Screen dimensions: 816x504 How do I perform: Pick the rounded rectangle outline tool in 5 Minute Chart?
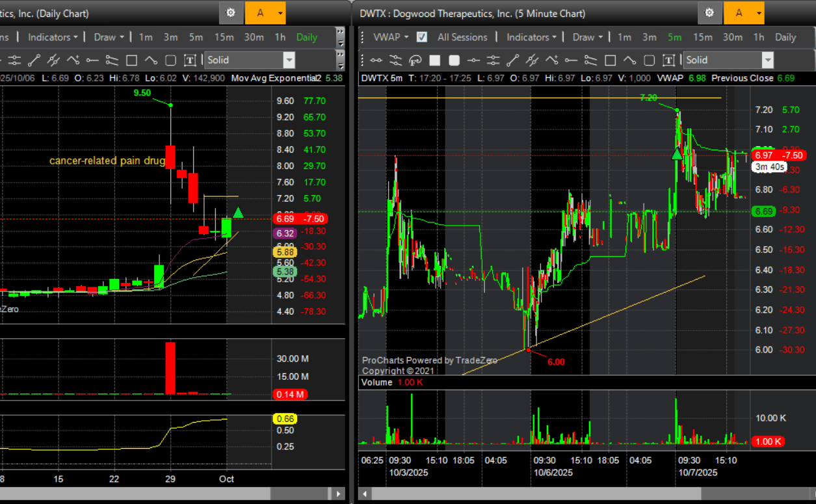coord(649,60)
